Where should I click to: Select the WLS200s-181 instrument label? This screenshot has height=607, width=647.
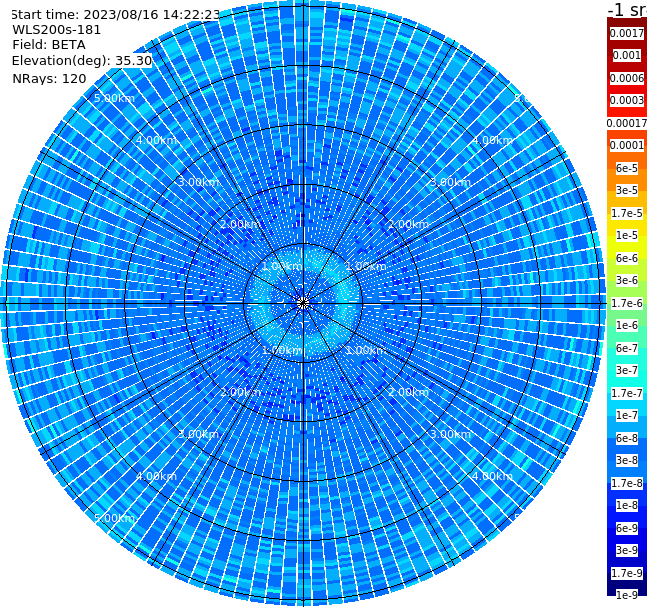pyautogui.click(x=57, y=30)
